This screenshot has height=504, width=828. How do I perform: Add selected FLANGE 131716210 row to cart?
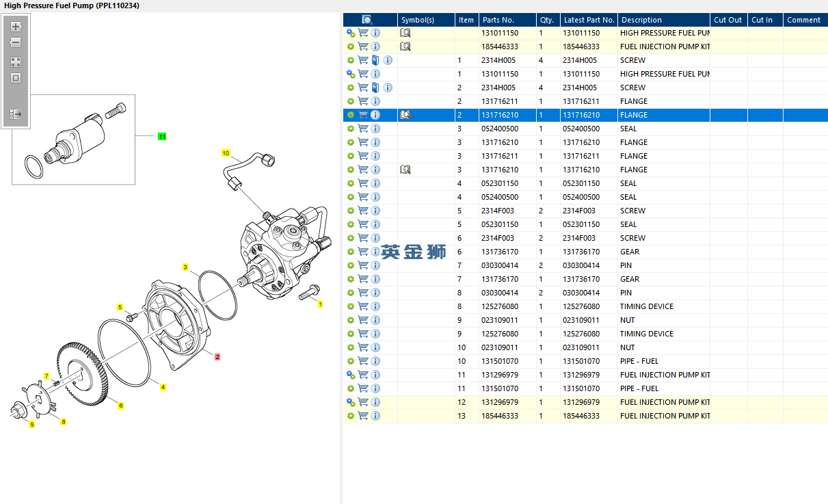coord(363,115)
